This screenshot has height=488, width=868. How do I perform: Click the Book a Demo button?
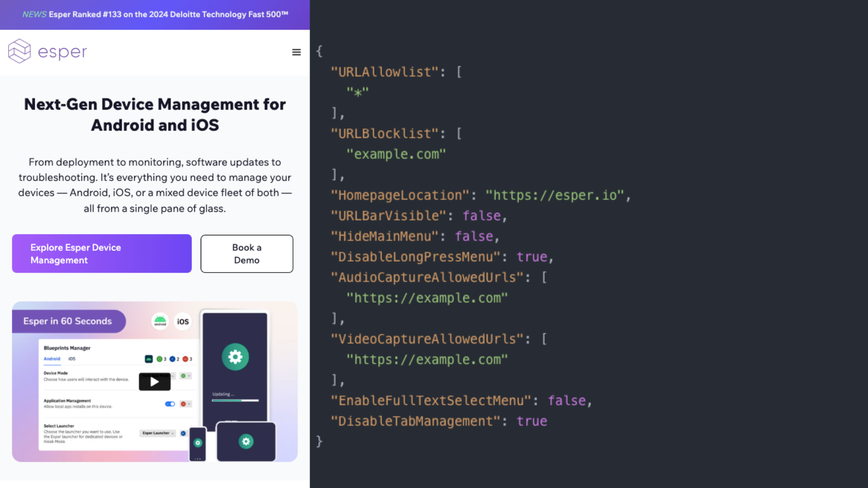(x=247, y=253)
